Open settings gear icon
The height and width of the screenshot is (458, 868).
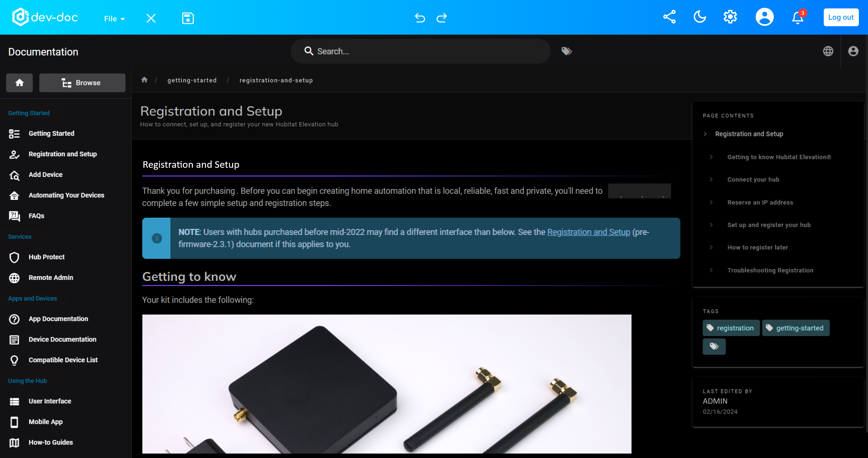click(x=730, y=17)
